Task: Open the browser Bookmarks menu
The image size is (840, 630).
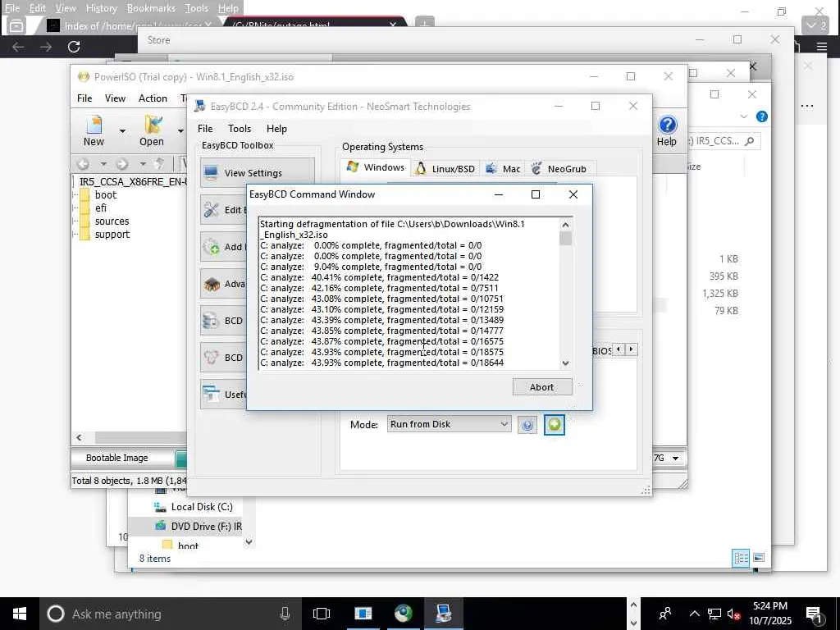Action: point(151,8)
